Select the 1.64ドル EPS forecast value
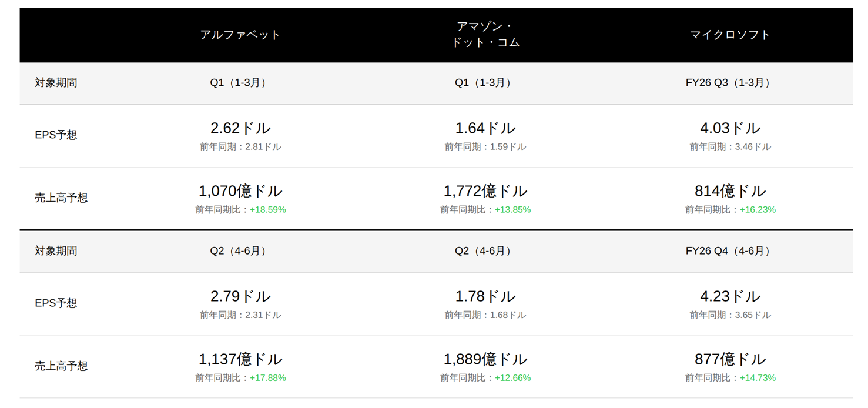Screen dimensions: 868x408 485,128
